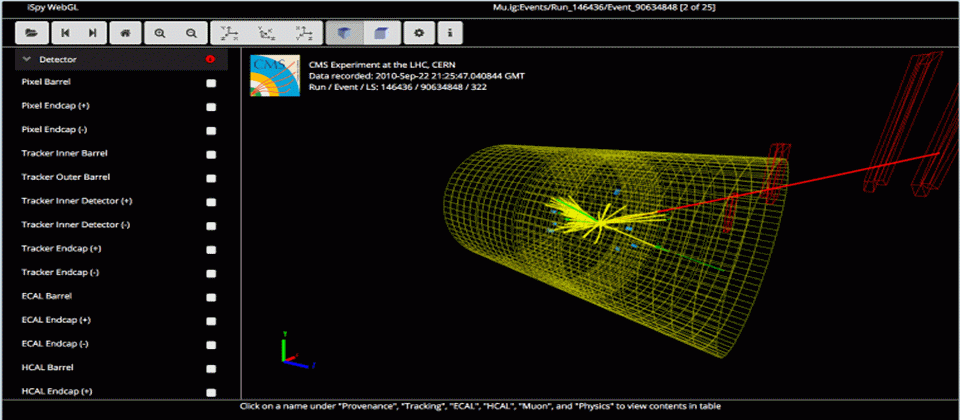This screenshot has width=960, height=420.
Task: Collapse the Detector group chevron
Action: (26, 59)
